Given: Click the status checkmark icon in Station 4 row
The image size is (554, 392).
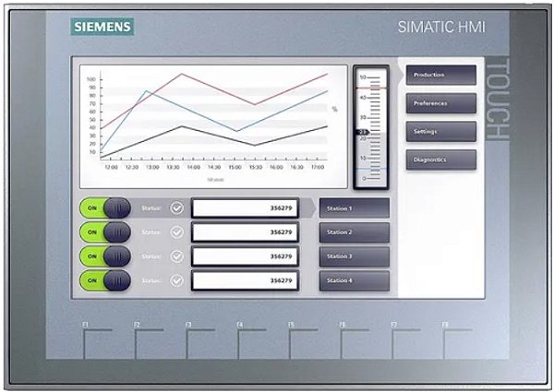Looking at the screenshot, I should (176, 280).
